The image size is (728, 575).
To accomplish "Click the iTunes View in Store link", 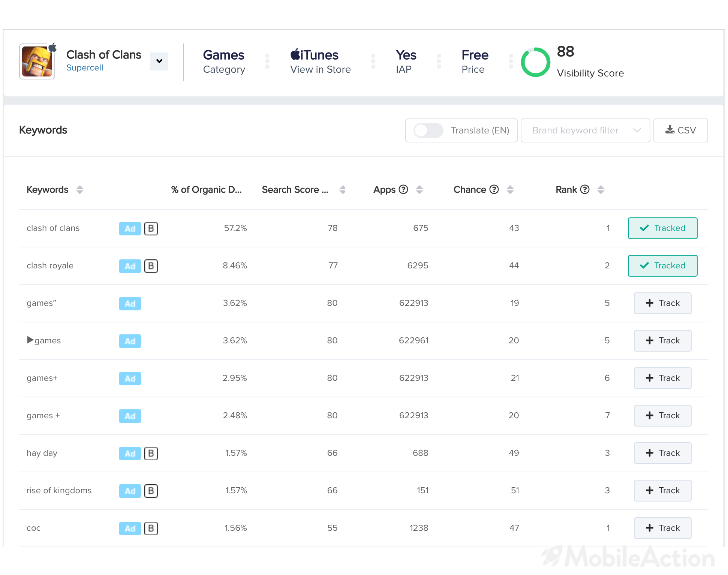I will [x=321, y=61].
